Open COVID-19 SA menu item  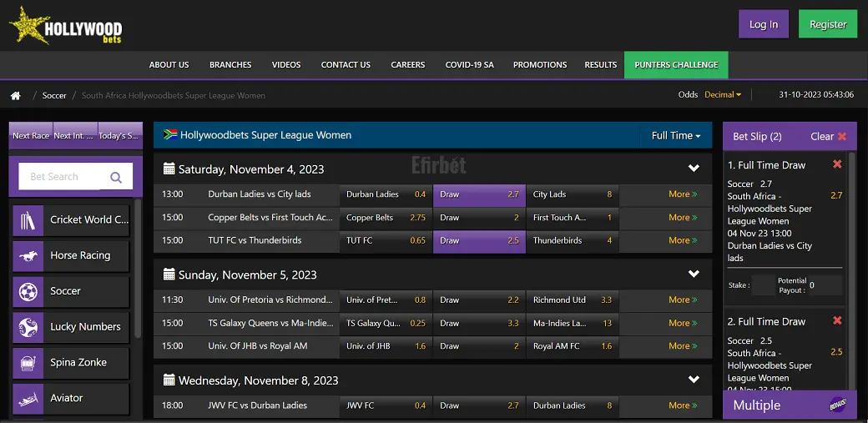(x=469, y=65)
